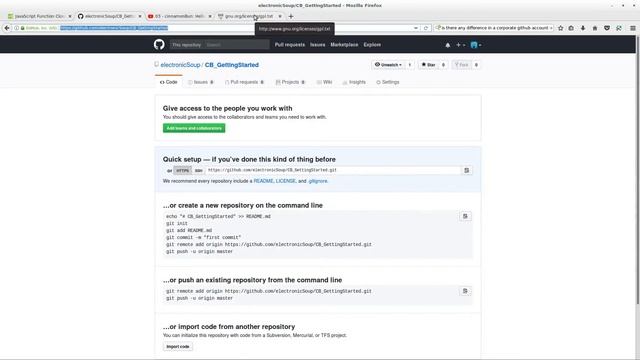This screenshot has height=360, width=640.
Task: Go to the Firefox home icon
Action: (595, 28)
